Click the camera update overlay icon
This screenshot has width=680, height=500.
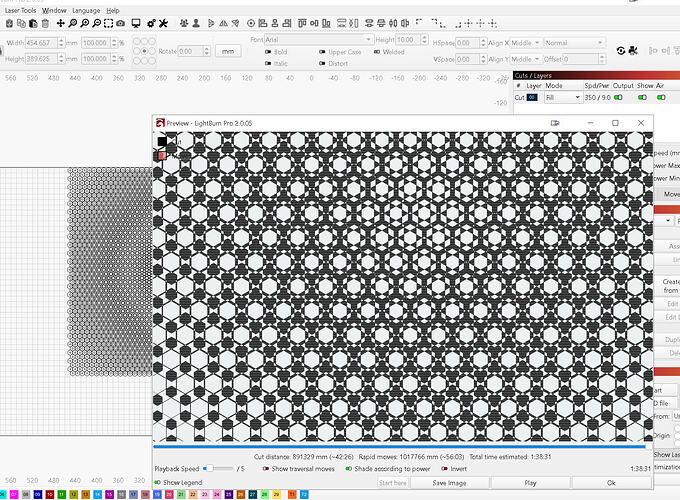[x=621, y=51]
